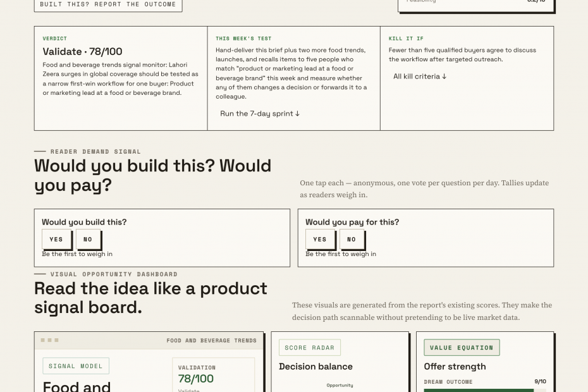Vote NO on 'Would you pay for this?'
The image size is (588, 392).
point(352,240)
